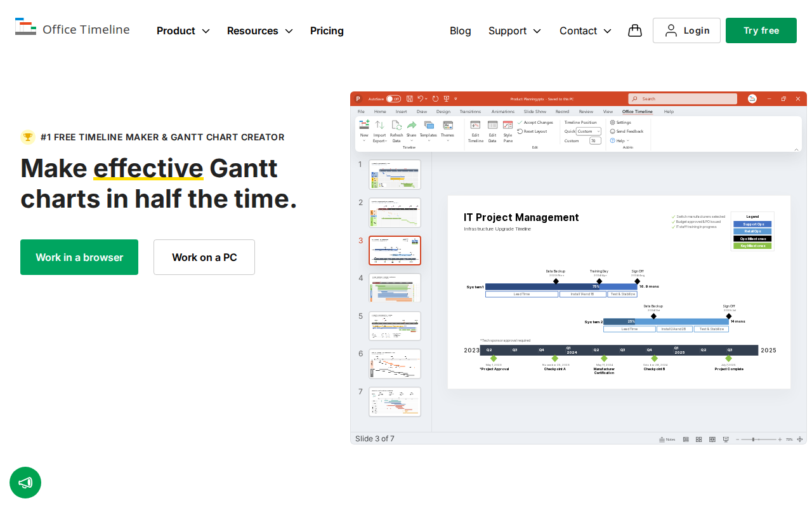The height and width of the screenshot is (508, 812).
Task: Click Work in a browser button
Action: pos(79,257)
